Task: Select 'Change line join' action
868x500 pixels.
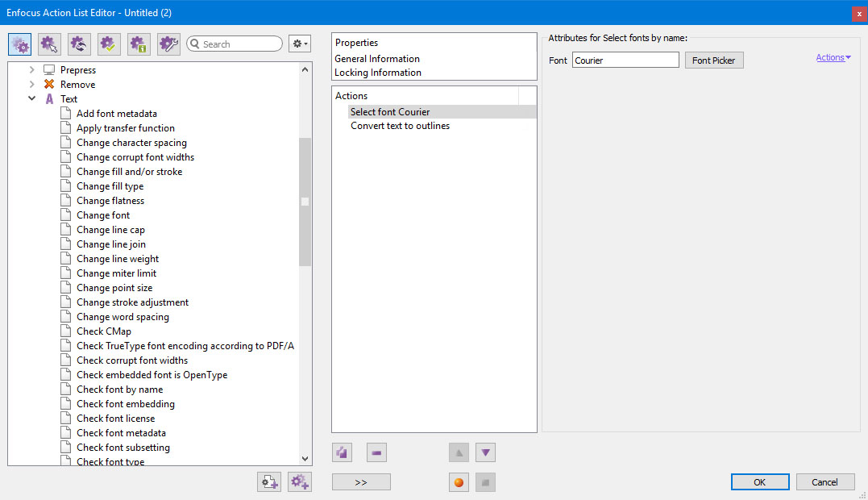Action: 111,244
